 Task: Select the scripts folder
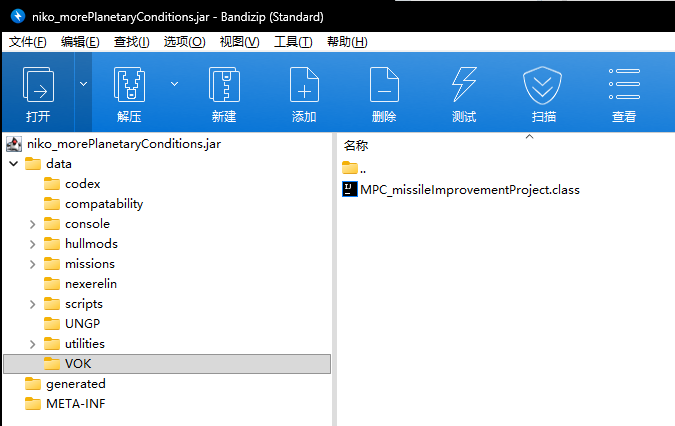point(84,304)
